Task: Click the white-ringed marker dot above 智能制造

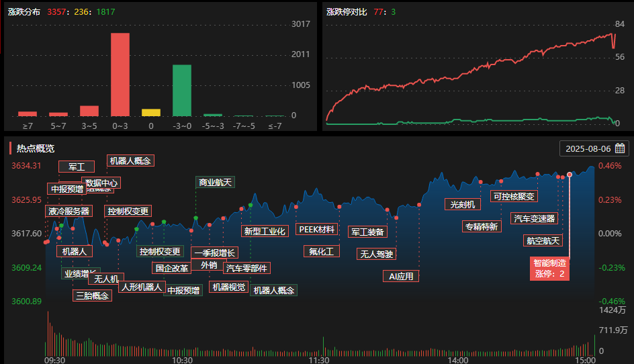Action: click(x=570, y=175)
